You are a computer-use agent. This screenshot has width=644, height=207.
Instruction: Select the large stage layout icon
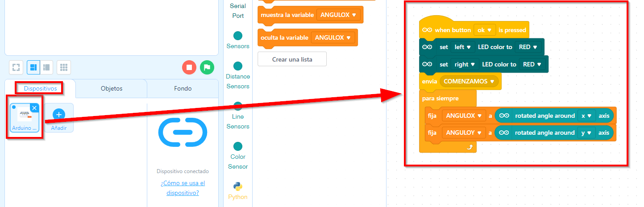33,67
